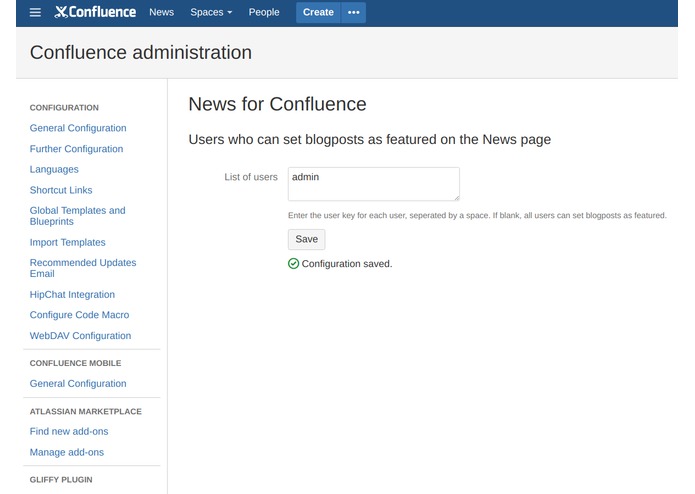Click the 'Confluence administration' title
Image resolution: width=695 pixels, height=494 pixels.
141,53
